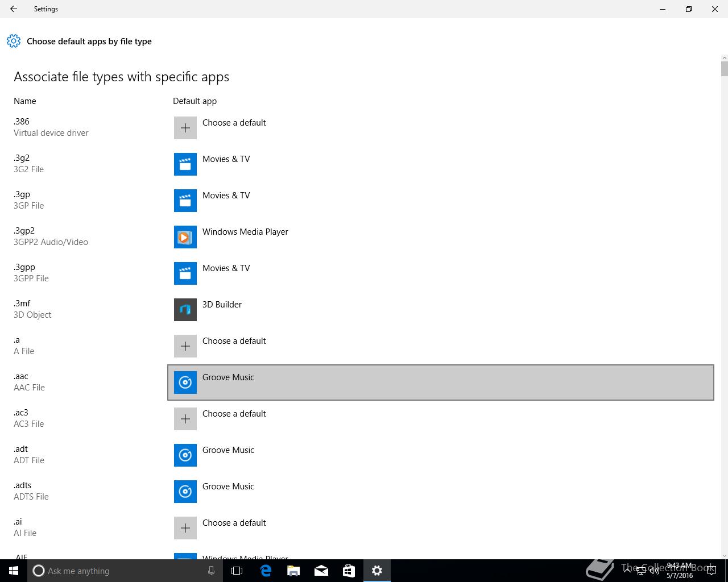This screenshot has width=728, height=582.
Task: Click scrollbar up arrow
Action: 724,58
